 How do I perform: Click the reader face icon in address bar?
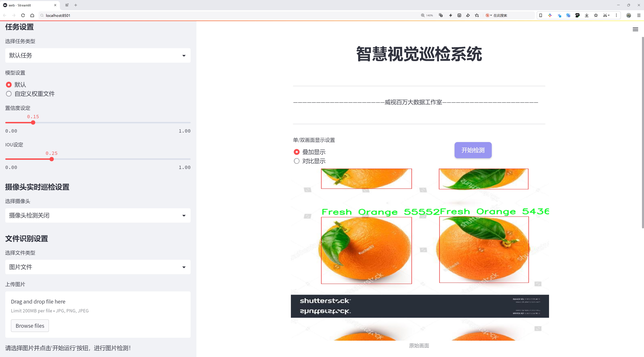459,15
